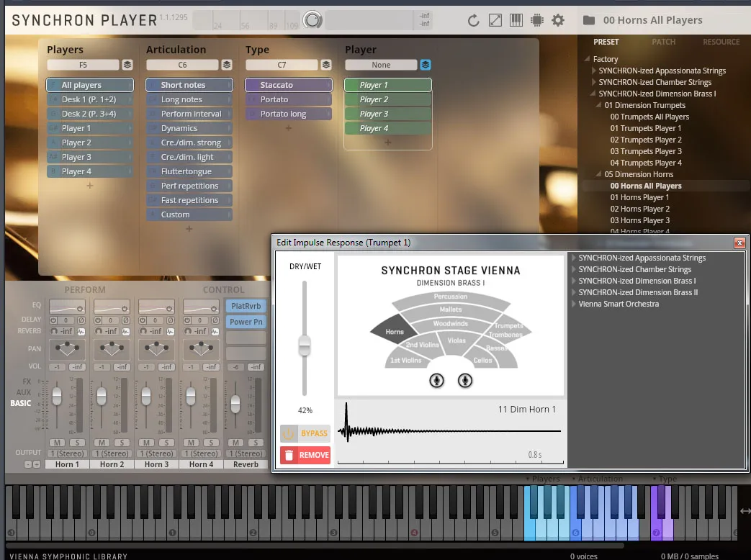The image size is (751, 560).
Task: Switch to the RESOURCE tab
Action: click(x=721, y=42)
